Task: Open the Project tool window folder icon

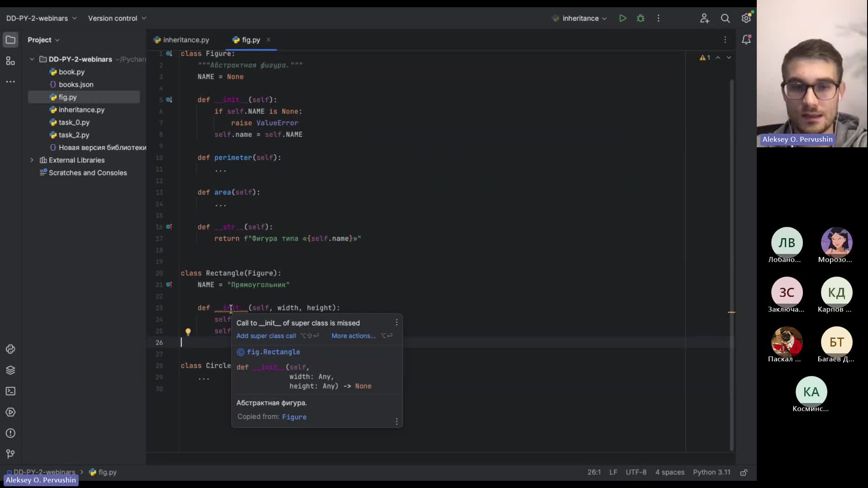Action: 10,40
